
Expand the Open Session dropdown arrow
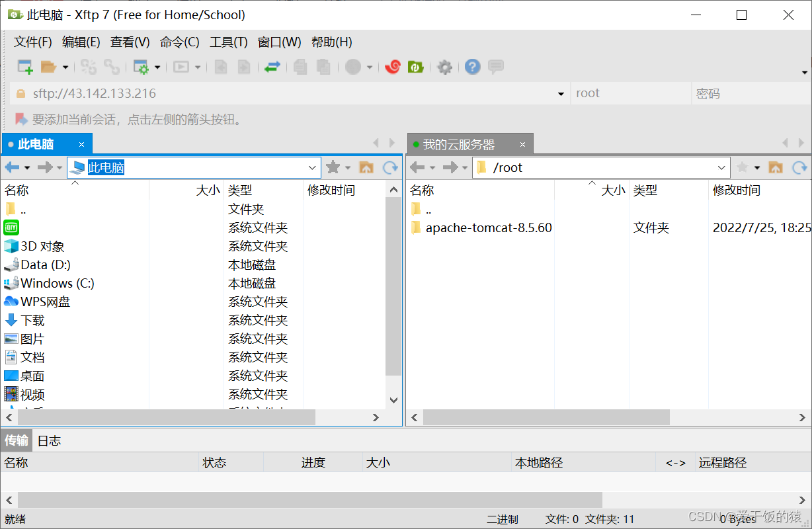65,67
